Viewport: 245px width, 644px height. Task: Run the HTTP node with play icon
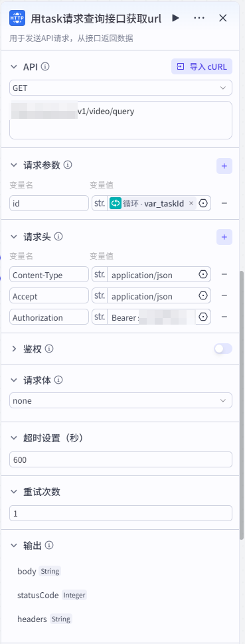pyautogui.click(x=175, y=18)
